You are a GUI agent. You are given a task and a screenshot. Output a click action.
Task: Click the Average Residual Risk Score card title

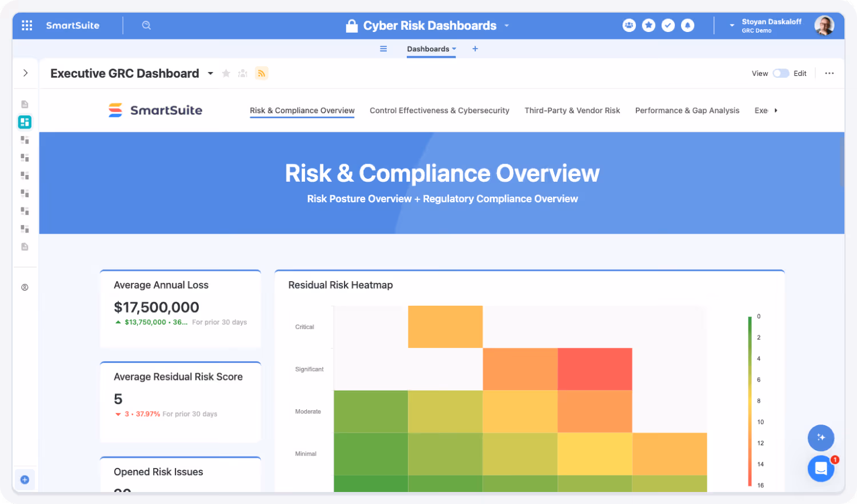178,377
